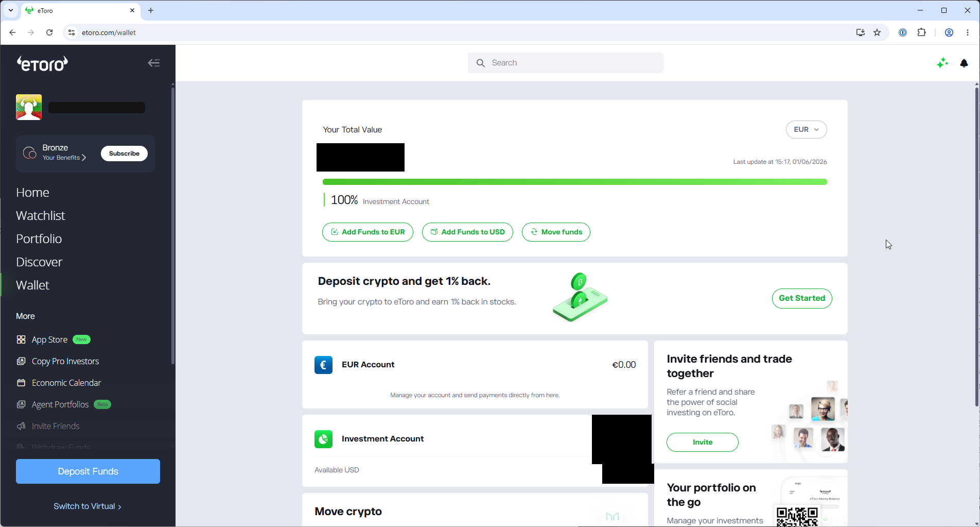Open the profile avatar picture

point(29,107)
